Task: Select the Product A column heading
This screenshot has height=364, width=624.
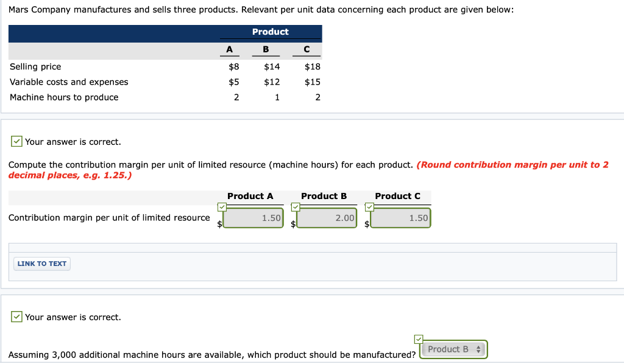Action: coord(252,196)
